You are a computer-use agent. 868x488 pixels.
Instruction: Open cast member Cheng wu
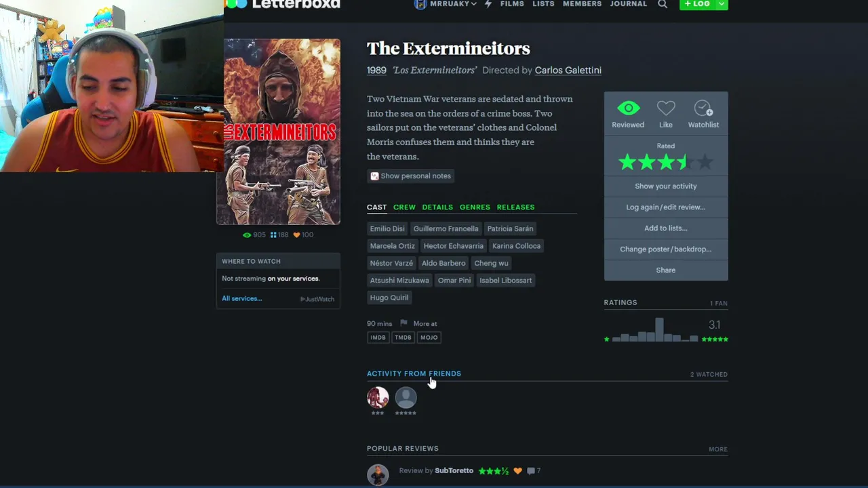click(x=491, y=263)
